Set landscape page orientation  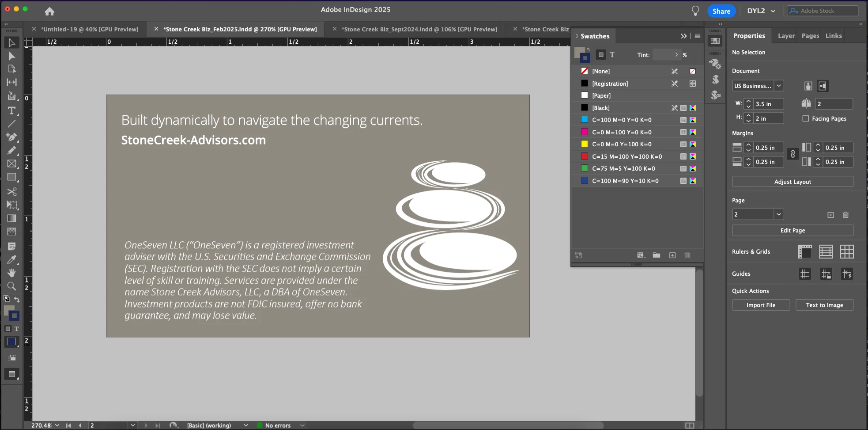click(x=823, y=86)
